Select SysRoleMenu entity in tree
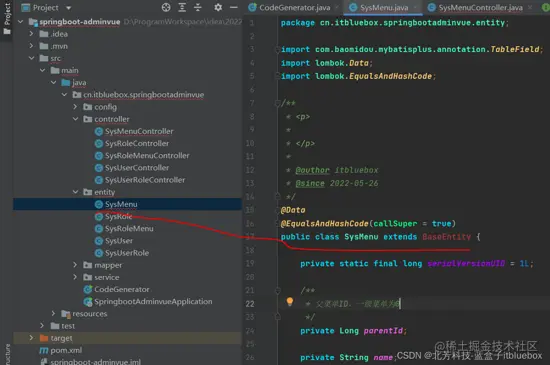550x365 pixels. pyautogui.click(x=129, y=229)
